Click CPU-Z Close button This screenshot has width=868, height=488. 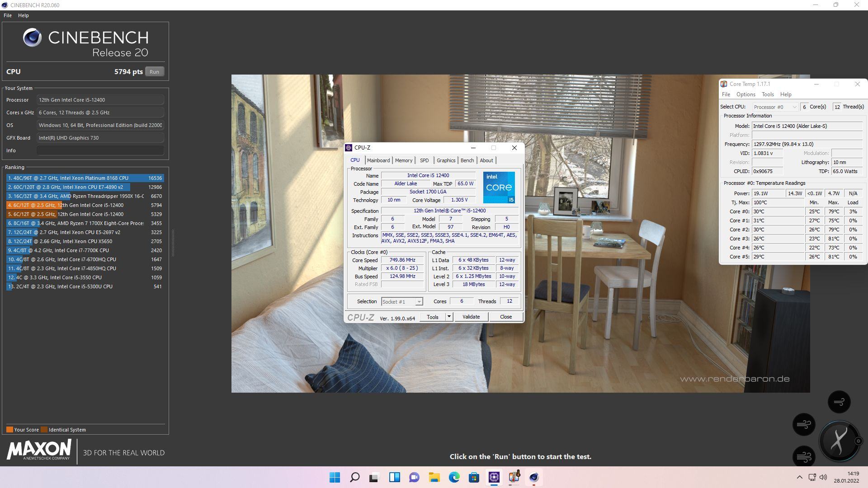(506, 317)
